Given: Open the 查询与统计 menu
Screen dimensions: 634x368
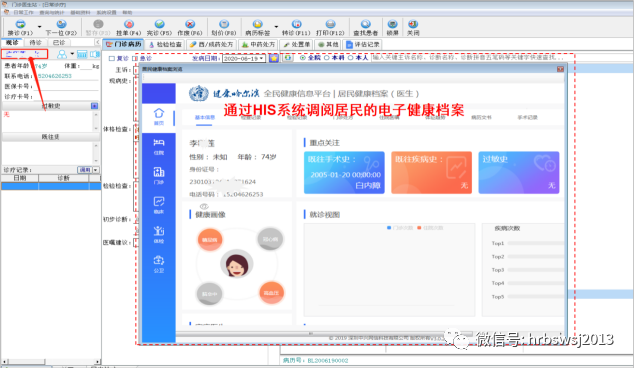Looking at the screenshot, I should (x=52, y=13).
